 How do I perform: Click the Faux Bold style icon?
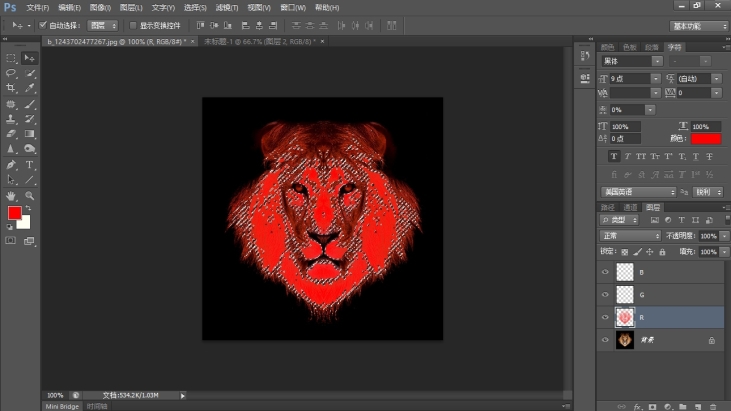(614, 157)
